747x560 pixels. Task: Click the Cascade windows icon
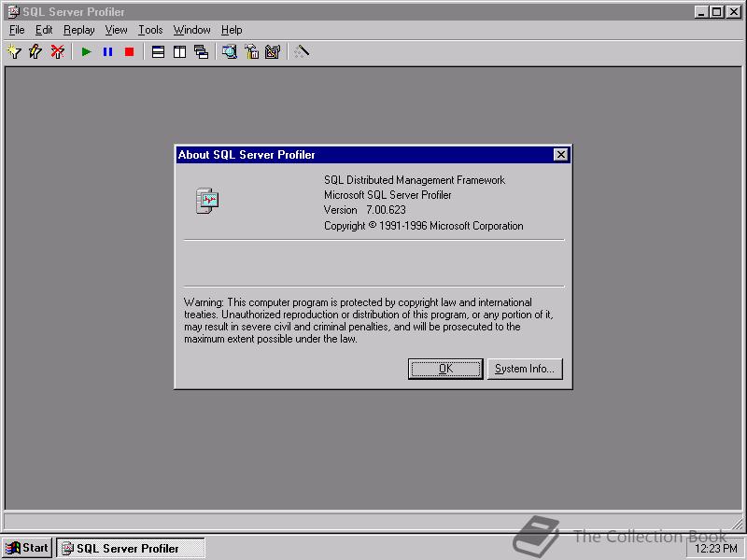[x=201, y=51]
